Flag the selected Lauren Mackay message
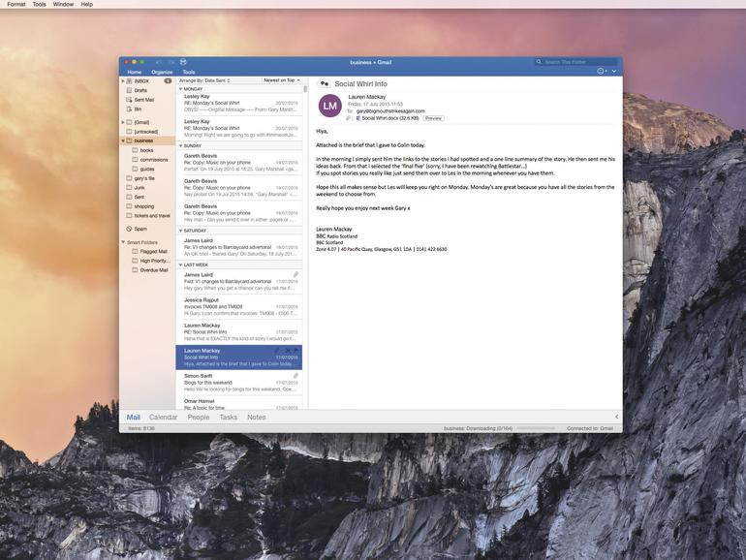Viewport: 746px width, 560px height. pyautogui.click(x=295, y=351)
